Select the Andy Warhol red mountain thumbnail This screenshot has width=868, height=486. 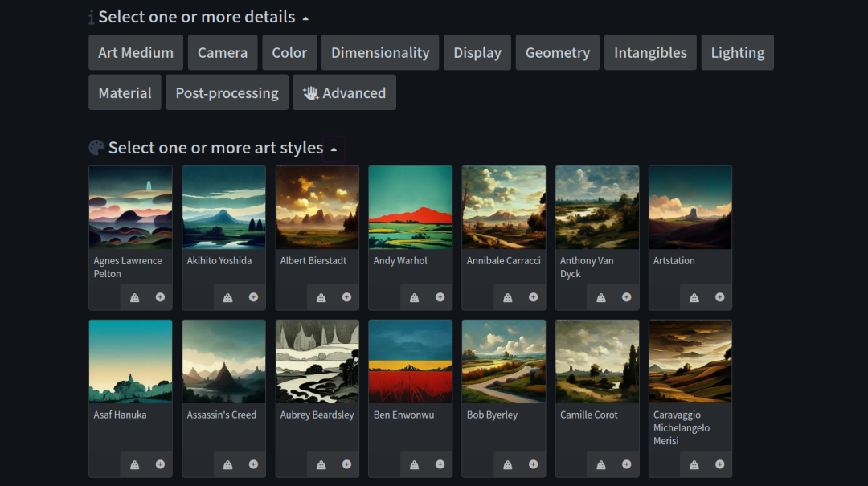[410, 207]
